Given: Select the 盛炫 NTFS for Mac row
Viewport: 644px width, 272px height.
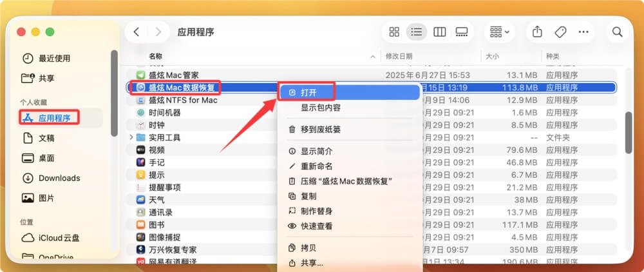Looking at the screenshot, I should click(x=370, y=100).
